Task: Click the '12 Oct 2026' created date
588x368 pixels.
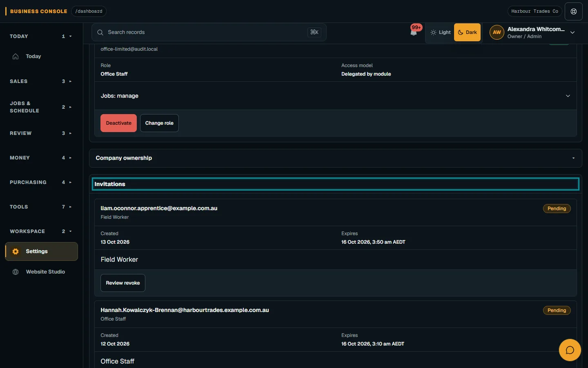Action: click(115, 344)
